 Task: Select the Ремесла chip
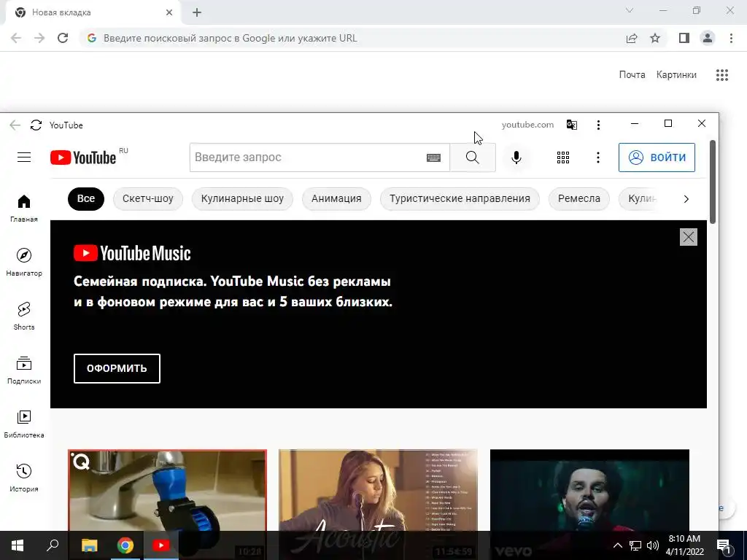[578, 198]
